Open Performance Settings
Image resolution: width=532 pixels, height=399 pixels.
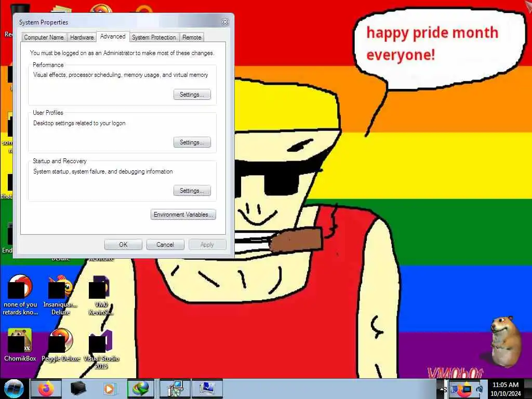pos(192,95)
